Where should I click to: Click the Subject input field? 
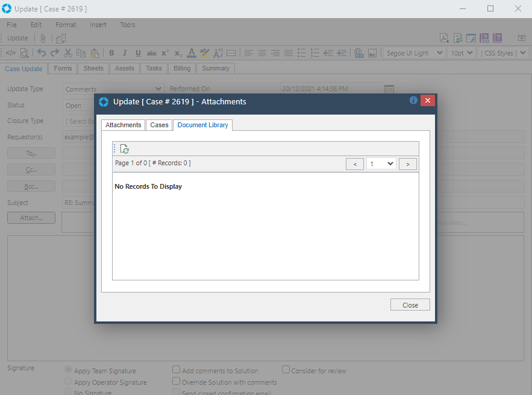78,203
